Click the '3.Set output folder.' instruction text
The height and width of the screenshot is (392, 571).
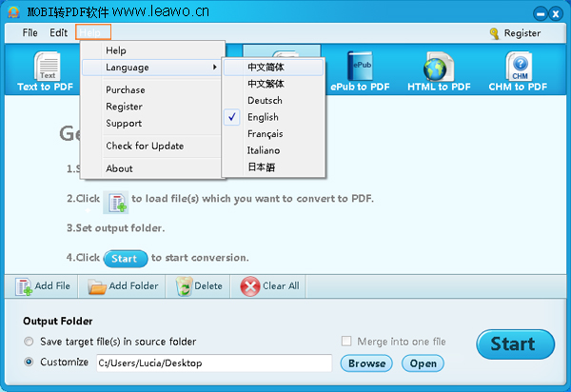(x=115, y=228)
